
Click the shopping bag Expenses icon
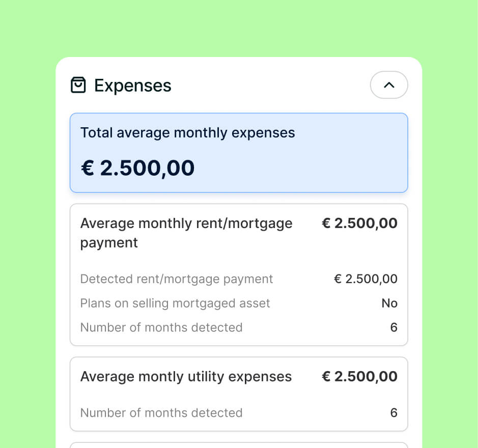tap(78, 85)
